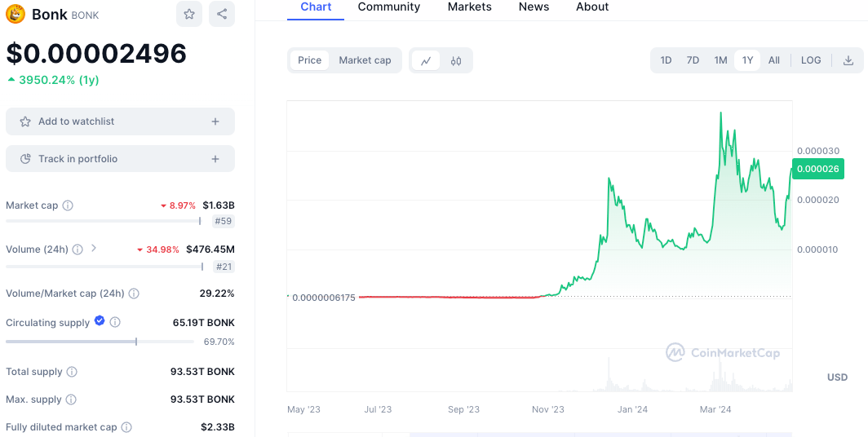Image resolution: width=868 pixels, height=437 pixels.
Task: Set chart range to 1D
Action: tap(666, 60)
